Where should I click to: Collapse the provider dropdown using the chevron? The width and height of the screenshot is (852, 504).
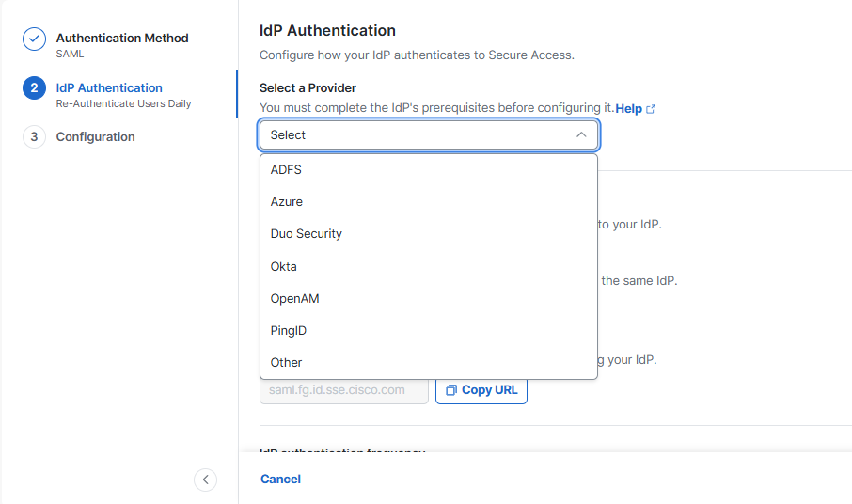(x=581, y=134)
